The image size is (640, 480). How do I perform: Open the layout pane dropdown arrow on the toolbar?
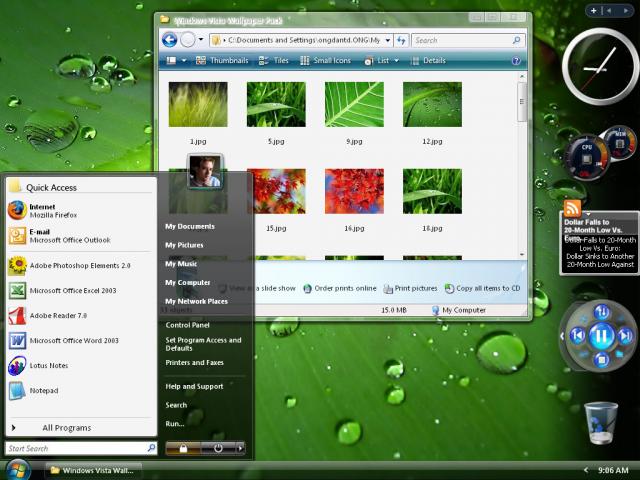click(x=184, y=60)
